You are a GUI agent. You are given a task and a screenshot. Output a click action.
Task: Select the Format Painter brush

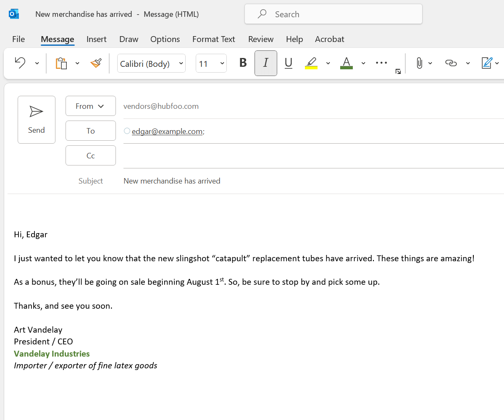(96, 63)
